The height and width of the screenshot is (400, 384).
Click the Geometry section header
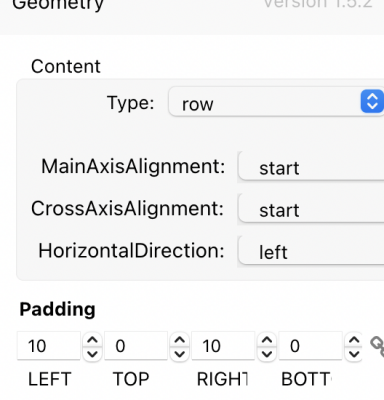coord(58,5)
